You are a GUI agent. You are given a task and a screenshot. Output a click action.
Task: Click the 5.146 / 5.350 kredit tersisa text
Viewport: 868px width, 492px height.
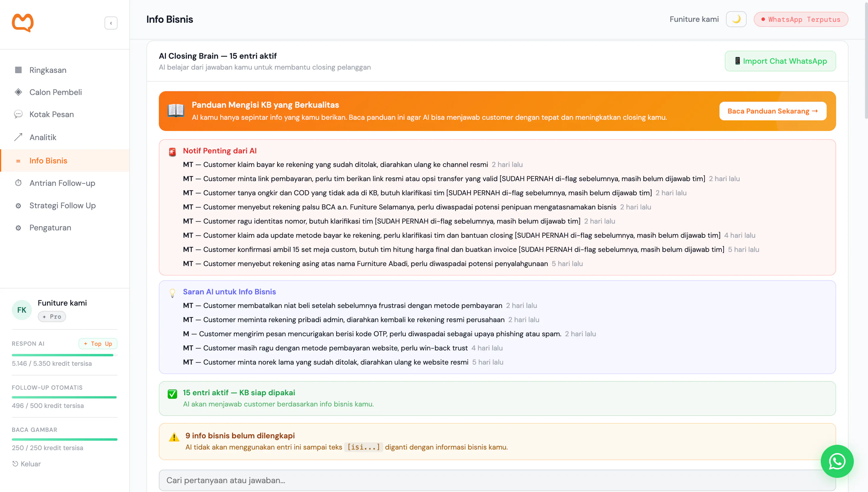coord(52,364)
